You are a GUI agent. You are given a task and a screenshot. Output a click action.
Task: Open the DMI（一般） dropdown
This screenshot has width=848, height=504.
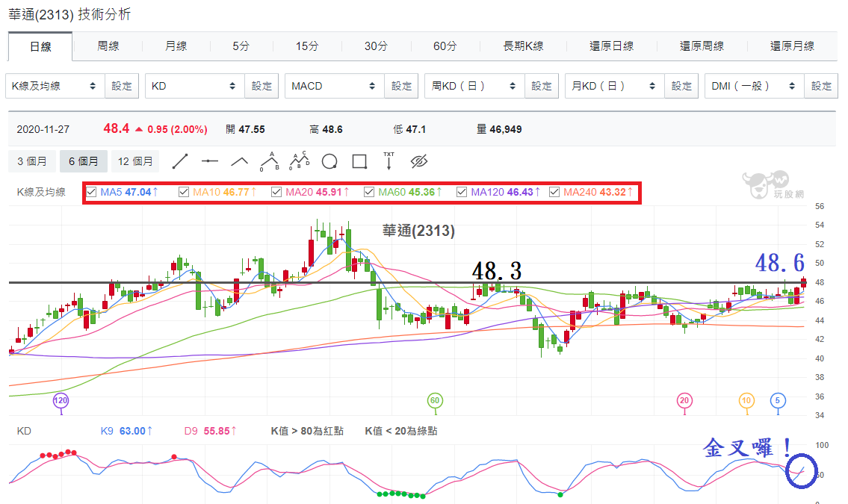(x=755, y=86)
